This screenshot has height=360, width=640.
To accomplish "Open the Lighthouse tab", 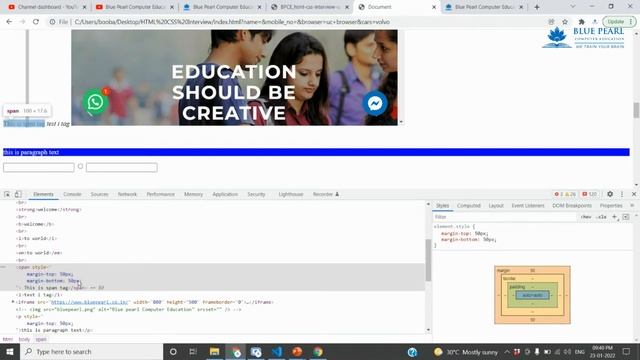I will point(291,194).
